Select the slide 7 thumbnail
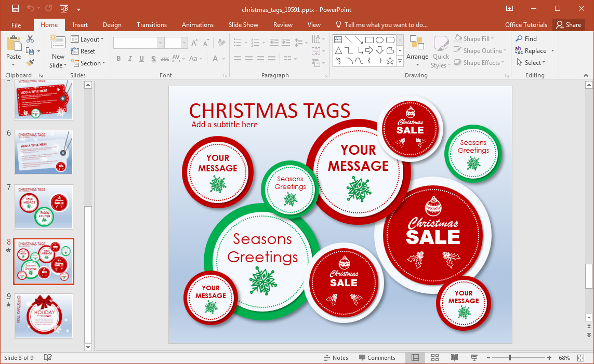The image size is (594, 364). (x=44, y=207)
